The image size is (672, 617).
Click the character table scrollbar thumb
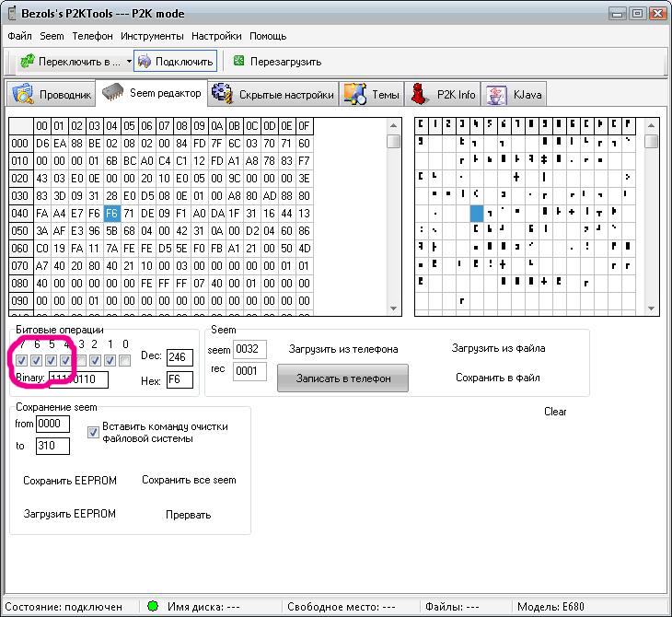[x=651, y=141]
